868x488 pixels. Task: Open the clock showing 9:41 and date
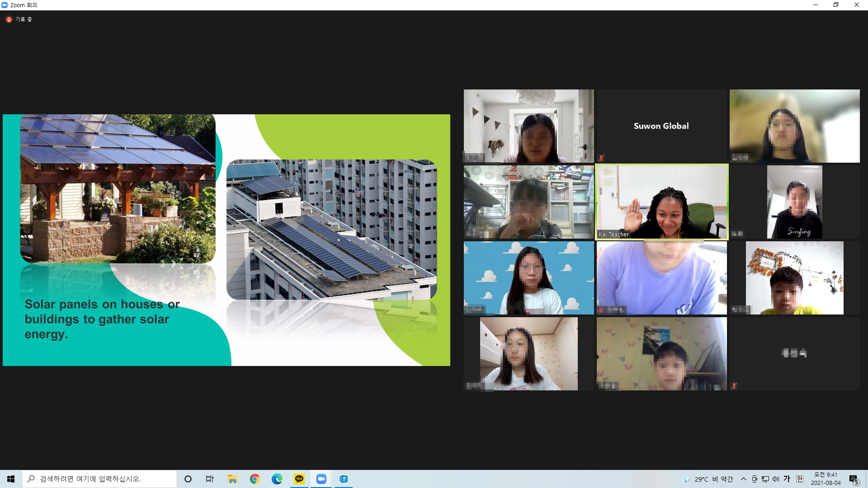(x=826, y=479)
